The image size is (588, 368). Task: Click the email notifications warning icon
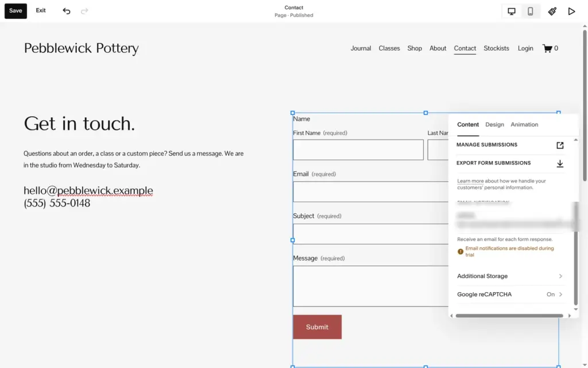(x=461, y=252)
